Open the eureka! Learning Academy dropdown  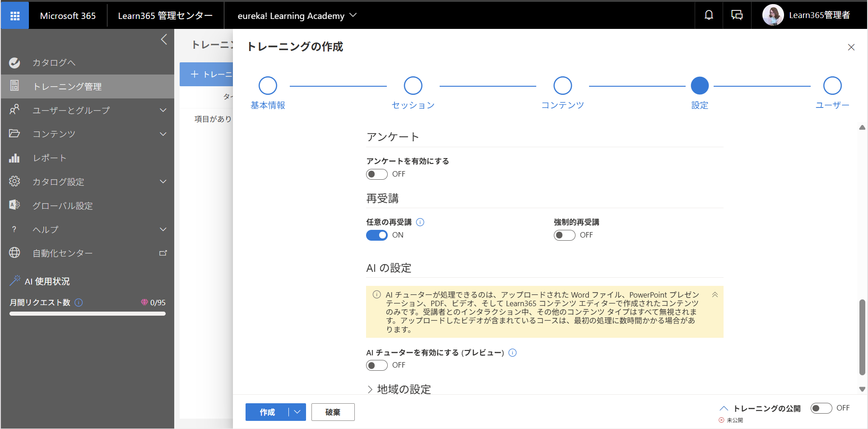click(297, 16)
